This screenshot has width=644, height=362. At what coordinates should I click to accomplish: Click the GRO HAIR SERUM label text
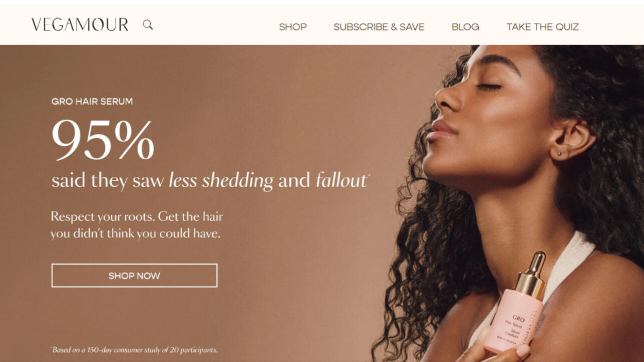92,101
